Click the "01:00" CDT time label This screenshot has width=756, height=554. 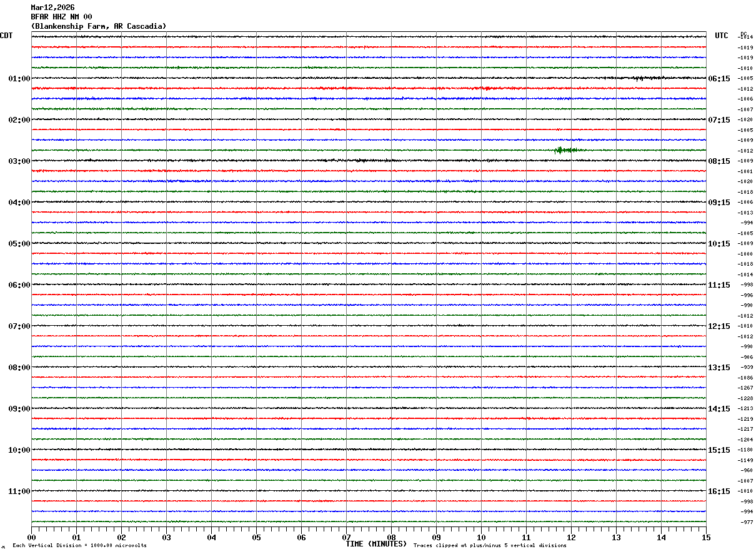[x=19, y=79]
